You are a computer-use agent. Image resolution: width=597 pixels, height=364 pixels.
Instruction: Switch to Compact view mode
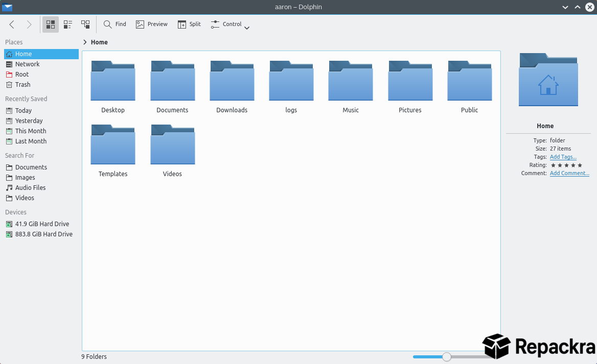68,25
